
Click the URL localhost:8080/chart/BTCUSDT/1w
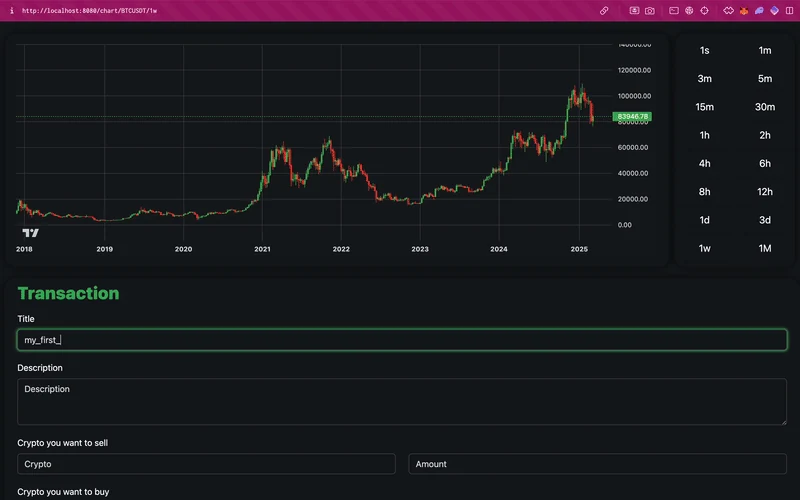89,11
